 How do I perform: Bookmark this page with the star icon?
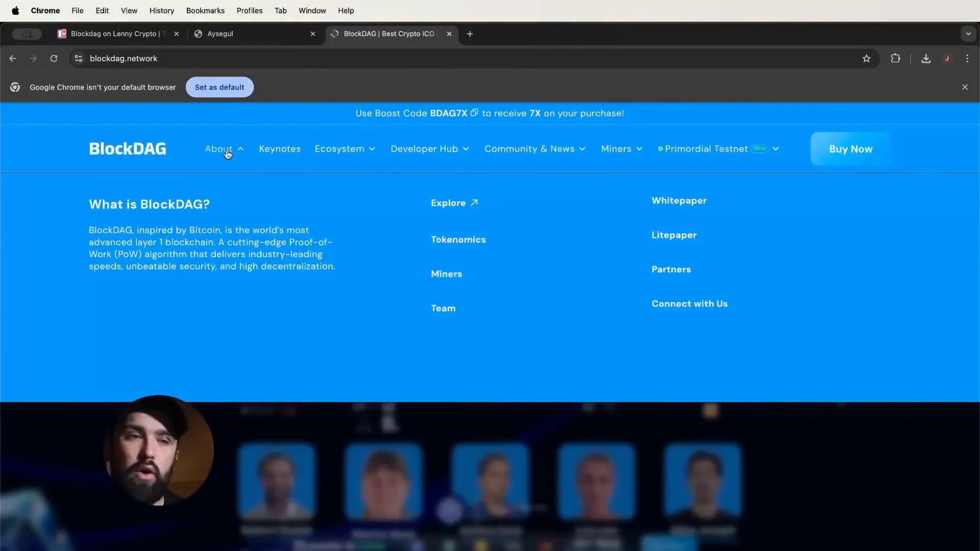[866, 59]
